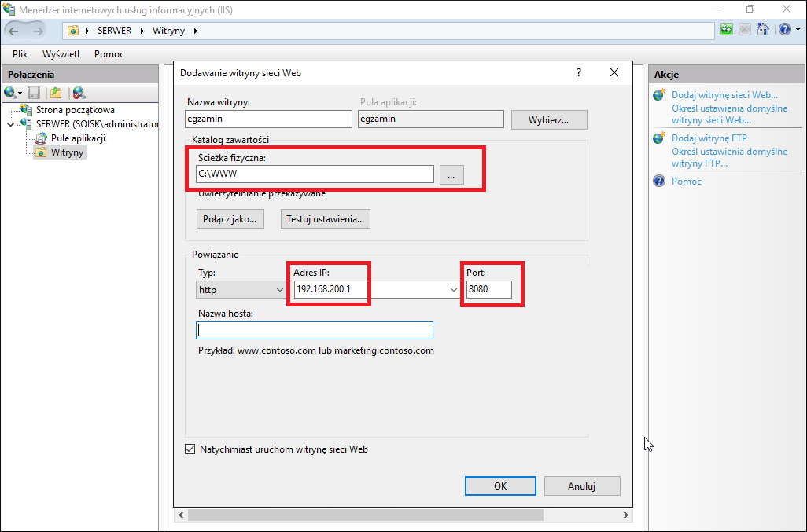Click the Testuj ustawienia... button

[326, 219]
